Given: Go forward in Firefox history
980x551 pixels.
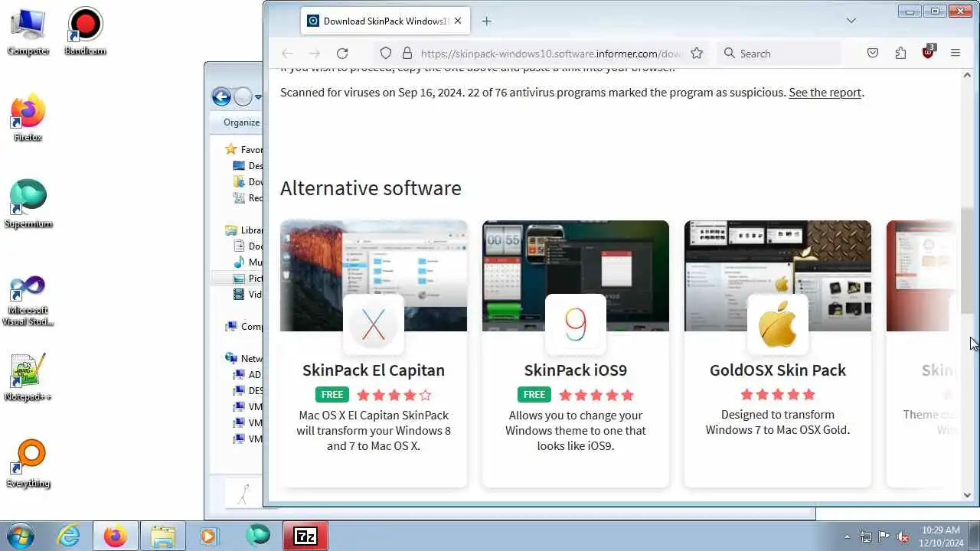Looking at the screenshot, I should click(x=314, y=54).
